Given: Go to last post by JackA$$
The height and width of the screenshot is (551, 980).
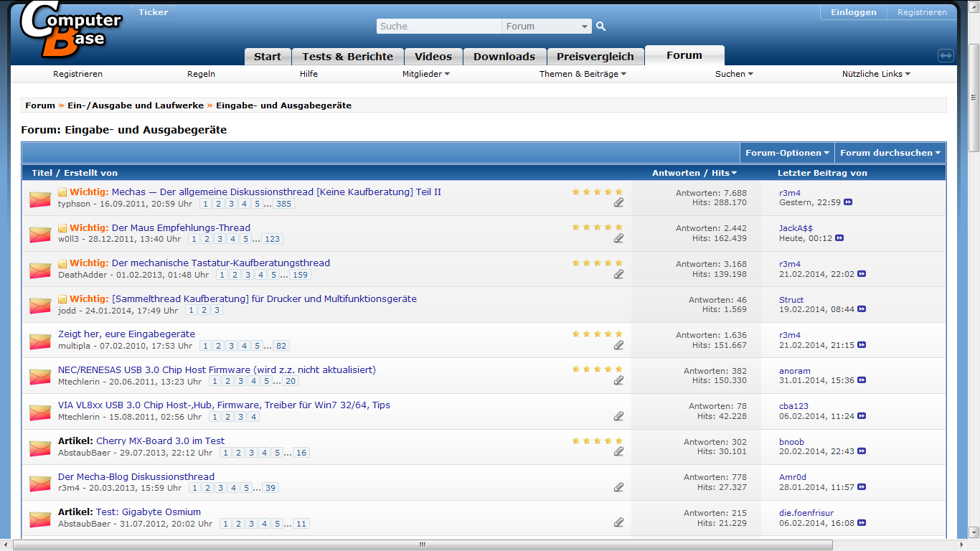Looking at the screenshot, I should 839,238.
